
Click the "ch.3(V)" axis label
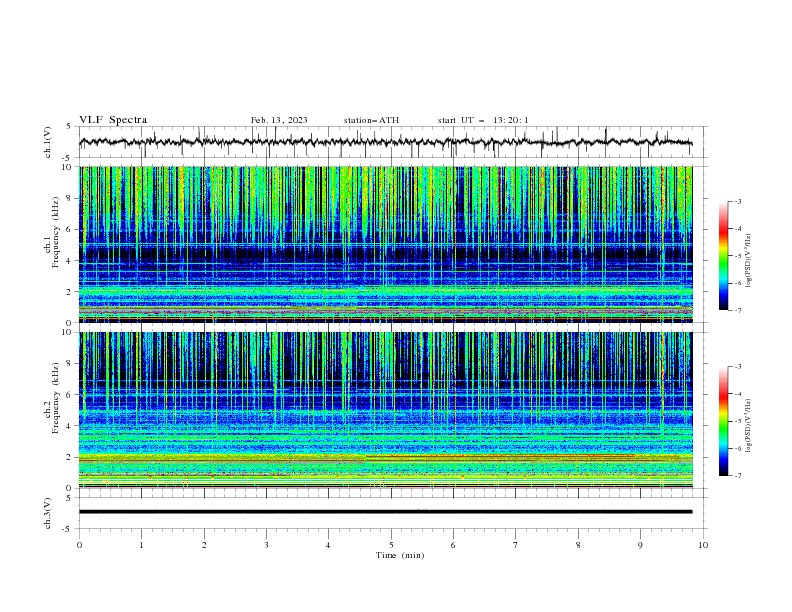(x=48, y=513)
